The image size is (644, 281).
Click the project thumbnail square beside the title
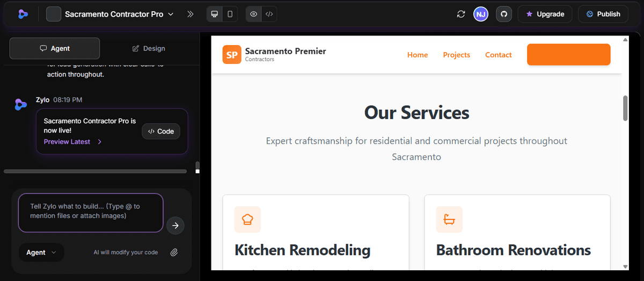54,14
